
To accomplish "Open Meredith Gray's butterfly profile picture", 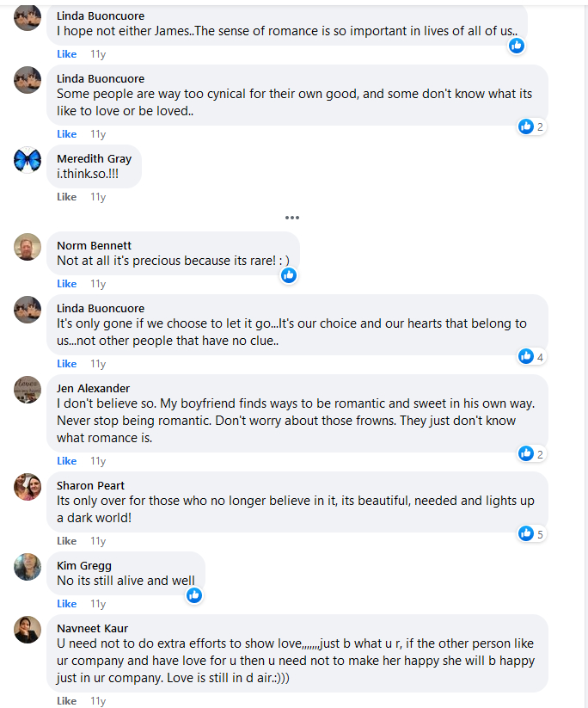I will [x=28, y=160].
